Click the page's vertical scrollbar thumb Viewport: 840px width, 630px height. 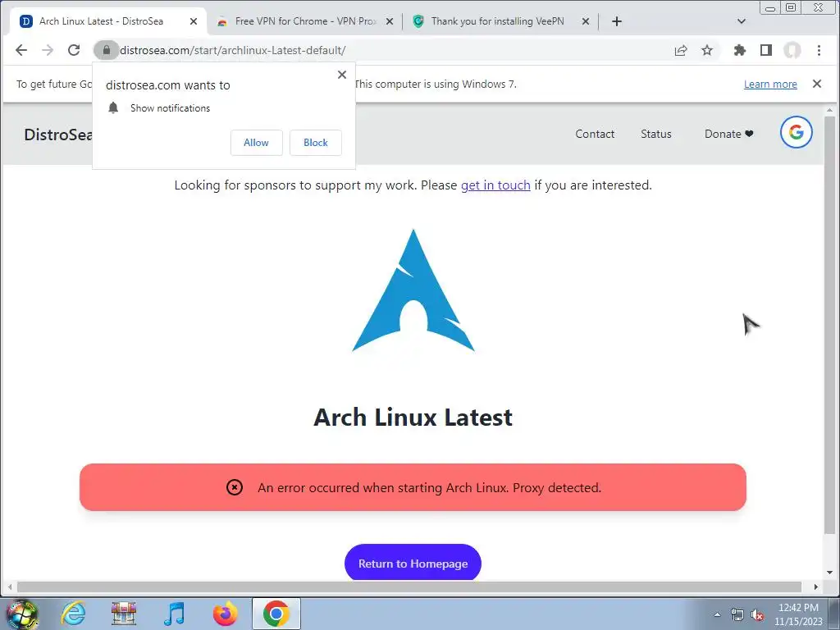pyautogui.click(x=830, y=326)
